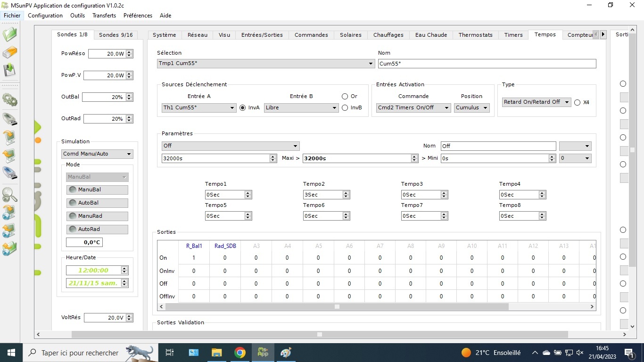This screenshot has height=362, width=644.
Task: Click the grey USB stick icon
Action: pyautogui.click(x=10, y=119)
